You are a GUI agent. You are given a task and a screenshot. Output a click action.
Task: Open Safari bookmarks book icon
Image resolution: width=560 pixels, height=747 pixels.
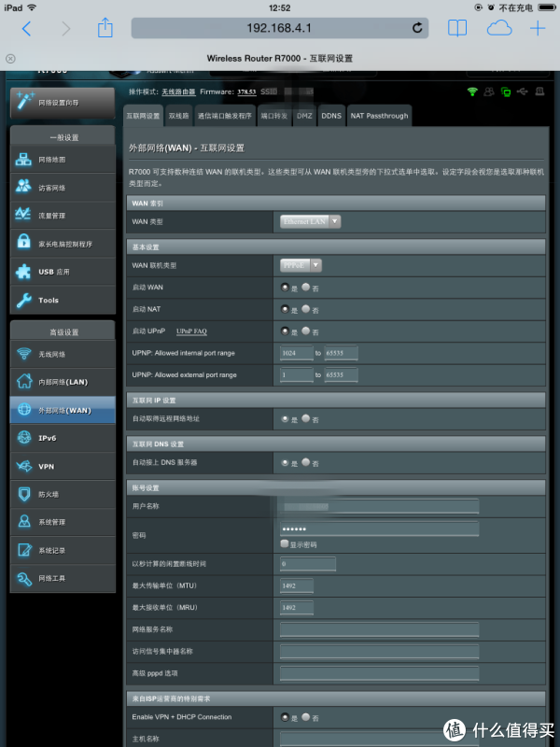pos(457,28)
